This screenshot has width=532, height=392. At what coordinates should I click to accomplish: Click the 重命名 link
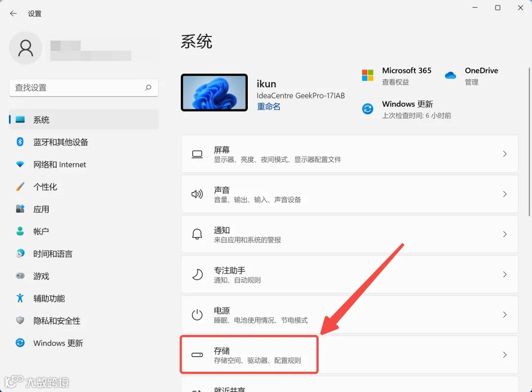click(268, 106)
